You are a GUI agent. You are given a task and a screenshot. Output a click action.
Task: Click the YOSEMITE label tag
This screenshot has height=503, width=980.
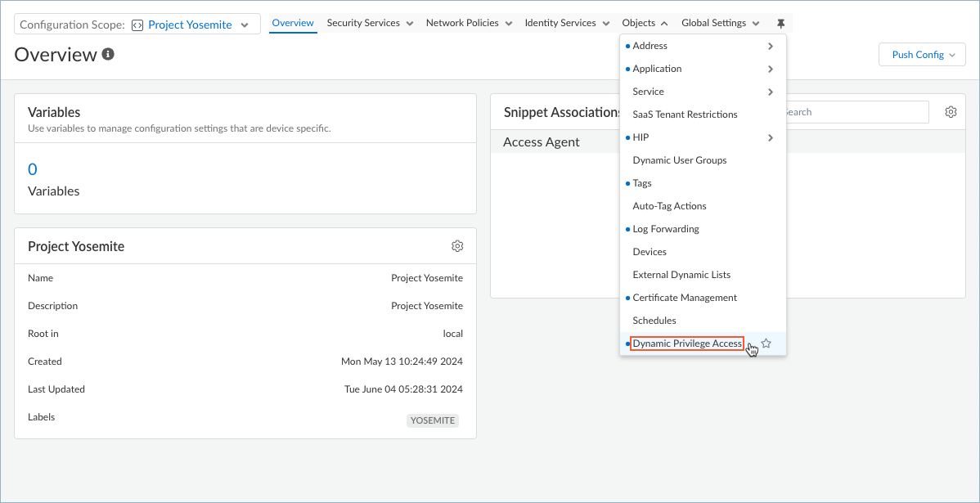pos(433,420)
